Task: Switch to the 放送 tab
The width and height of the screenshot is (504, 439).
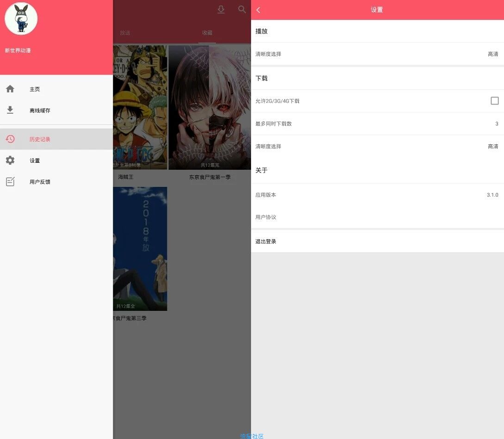Action: tap(125, 33)
